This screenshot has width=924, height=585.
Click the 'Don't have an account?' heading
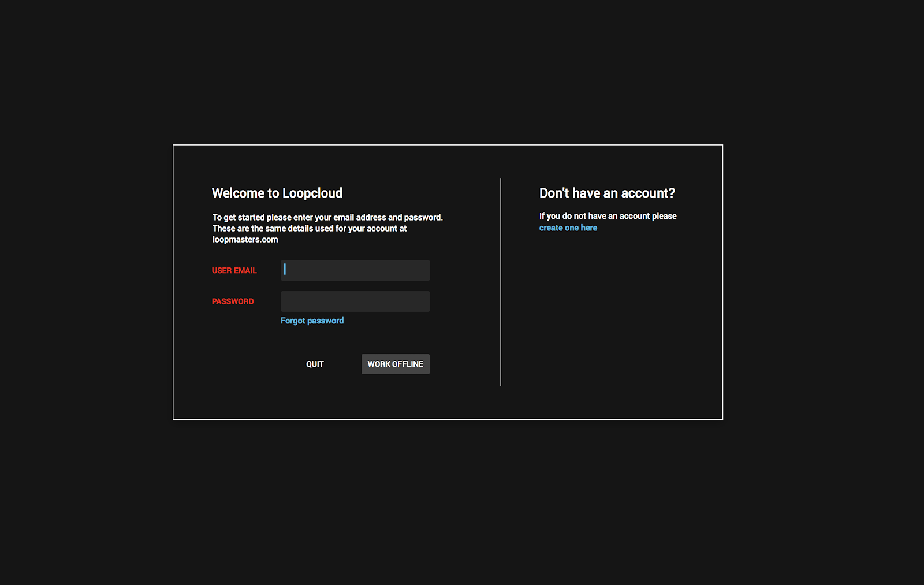607,193
